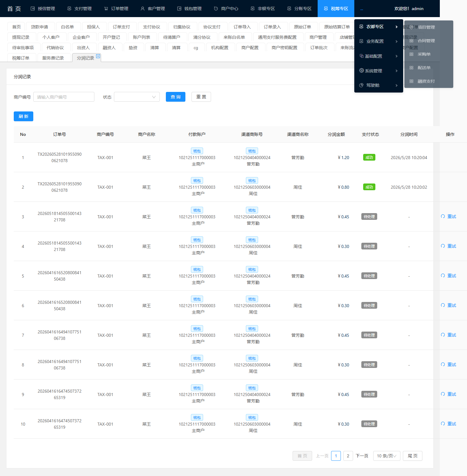Viewport: 467px width, 476px height.
Task: Click the retry icon in row No 4
Action: point(443,246)
